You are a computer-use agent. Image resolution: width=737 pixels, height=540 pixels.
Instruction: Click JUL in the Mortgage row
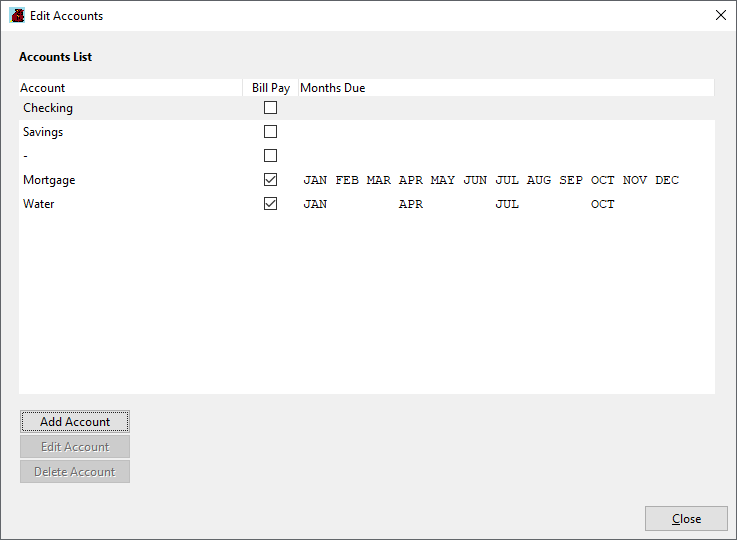(507, 180)
